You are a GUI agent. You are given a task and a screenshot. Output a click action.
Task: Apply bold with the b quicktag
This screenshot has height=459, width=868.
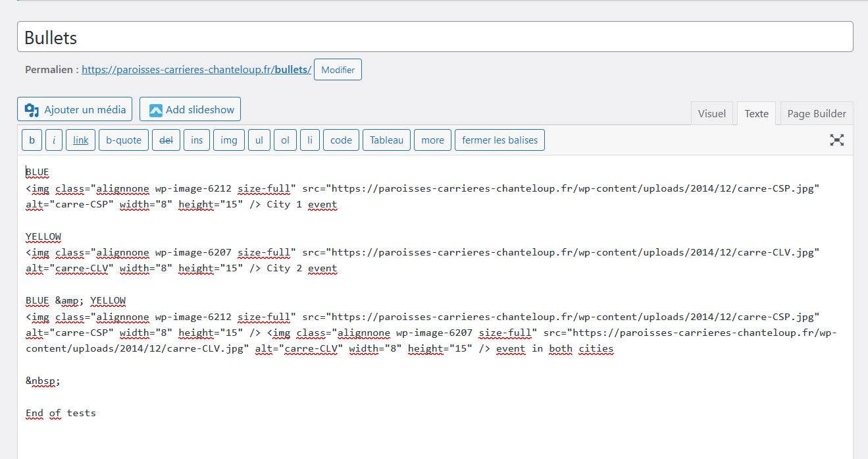click(x=32, y=140)
